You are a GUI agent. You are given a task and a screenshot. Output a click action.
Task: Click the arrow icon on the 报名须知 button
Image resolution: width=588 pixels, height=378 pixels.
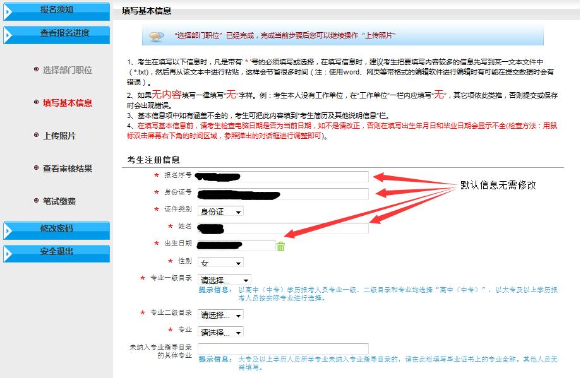click(x=9, y=13)
